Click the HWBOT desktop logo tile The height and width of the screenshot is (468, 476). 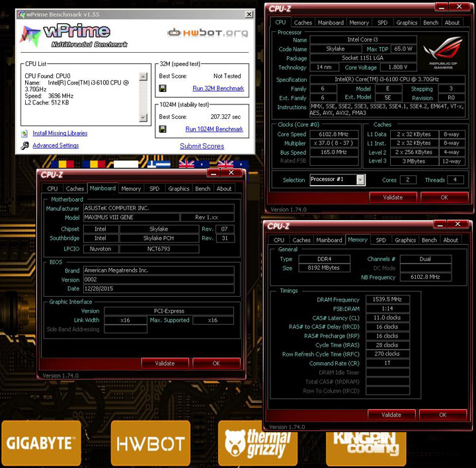point(151,443)
